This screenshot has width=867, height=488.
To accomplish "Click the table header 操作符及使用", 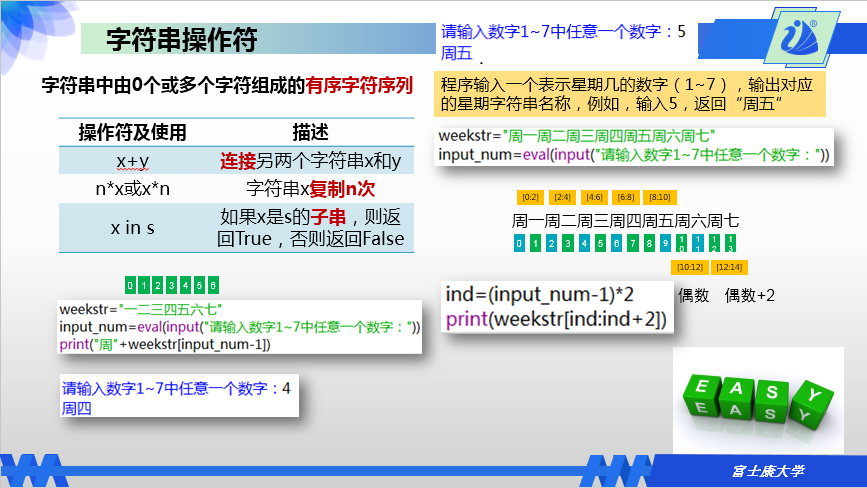I will tap(132, 133).
